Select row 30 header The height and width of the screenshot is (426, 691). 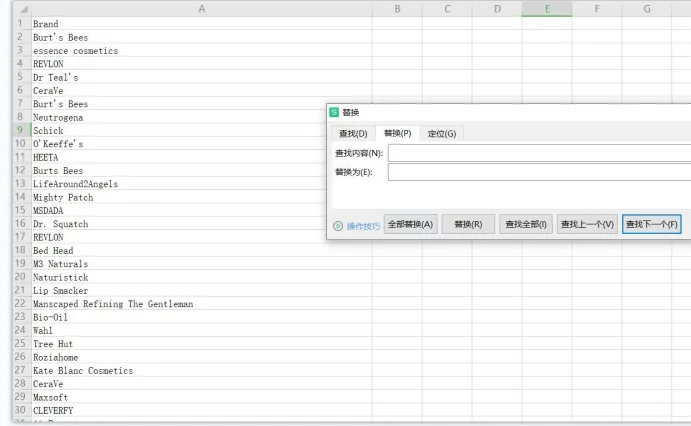pos(20,410)
